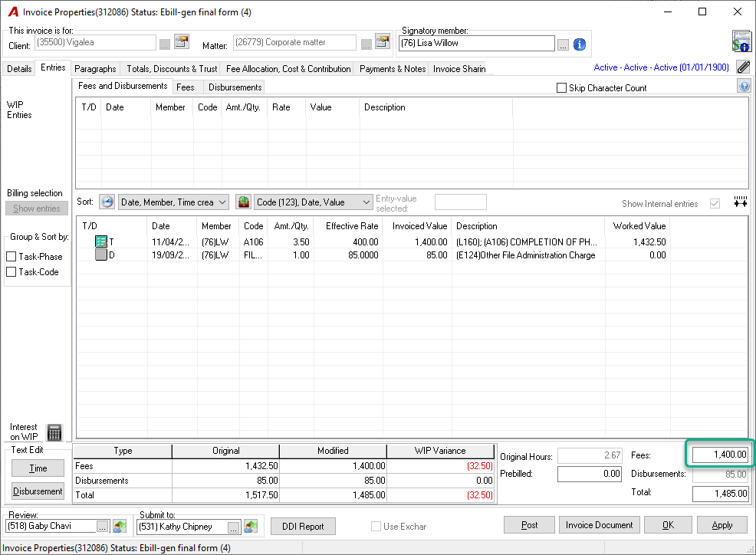Open the Fee Allocation, Cost & Contribution tab
The height and width of the screenshot is (555, 756).
pos(288,69)
